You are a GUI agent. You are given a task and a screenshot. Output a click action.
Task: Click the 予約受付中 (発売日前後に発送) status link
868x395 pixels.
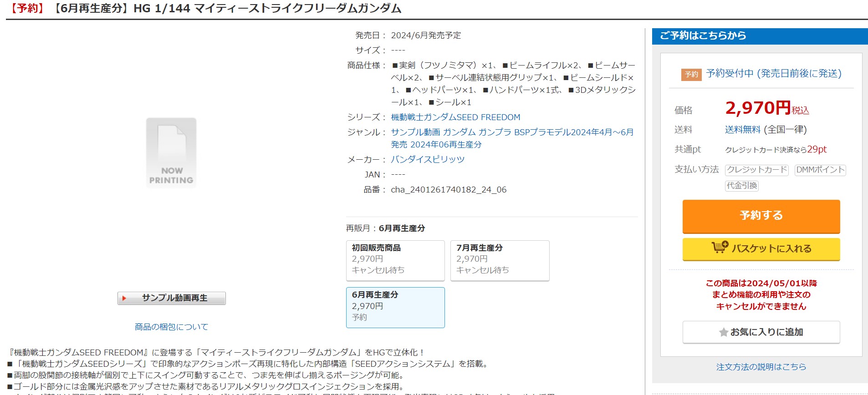(774, 74)
